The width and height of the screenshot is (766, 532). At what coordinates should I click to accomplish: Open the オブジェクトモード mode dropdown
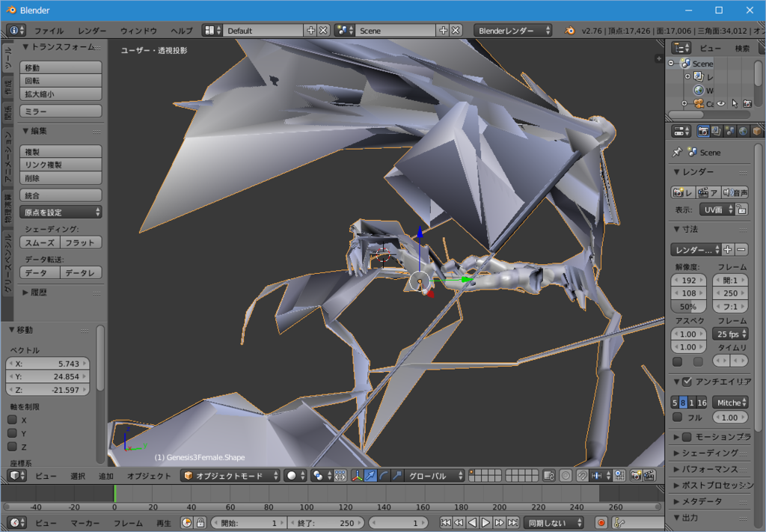point(231,476)
